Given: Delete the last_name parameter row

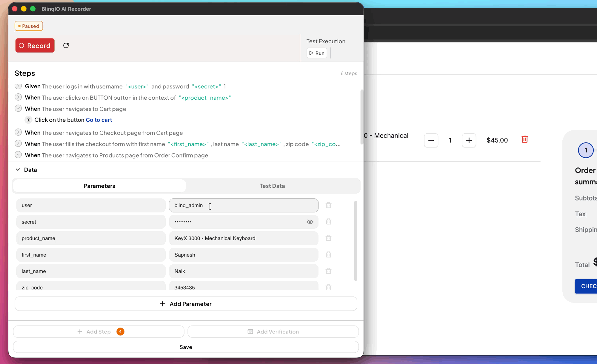Looking at the screenshot, I should [x=328, y=271].
